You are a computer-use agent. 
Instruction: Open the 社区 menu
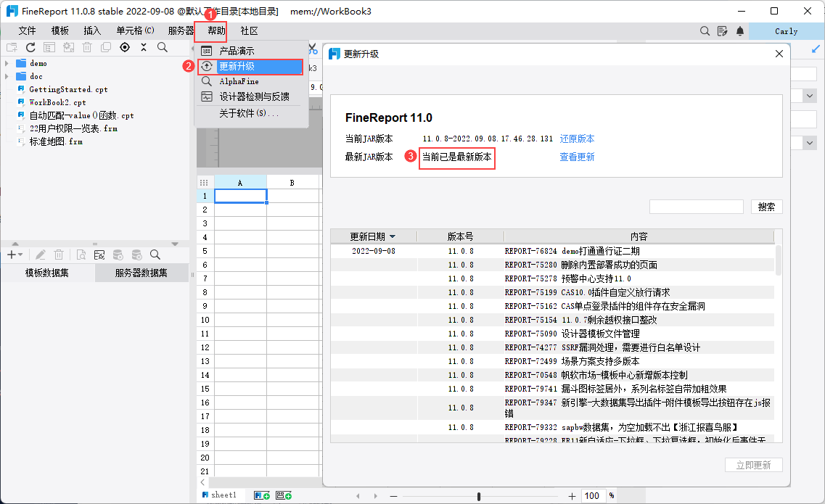pos(249,31)
